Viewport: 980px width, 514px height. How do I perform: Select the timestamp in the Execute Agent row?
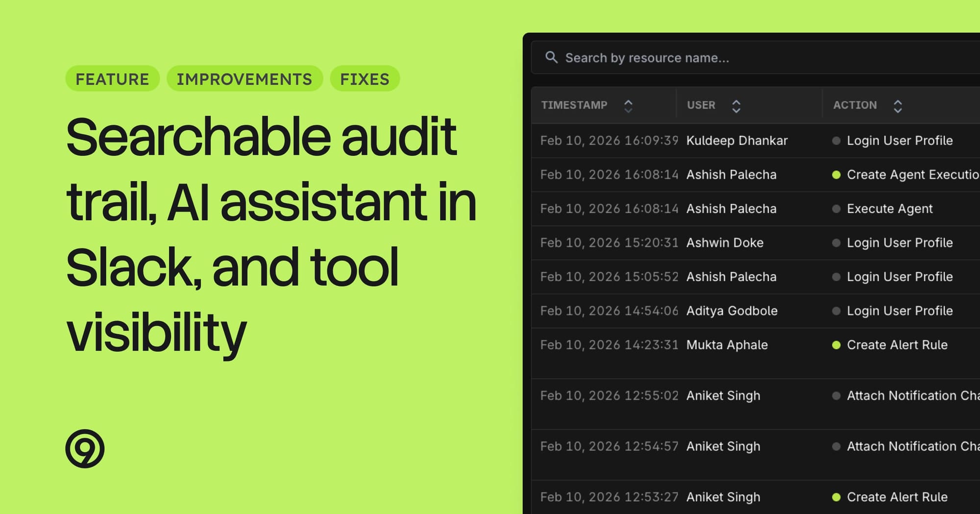coord(609,209)
